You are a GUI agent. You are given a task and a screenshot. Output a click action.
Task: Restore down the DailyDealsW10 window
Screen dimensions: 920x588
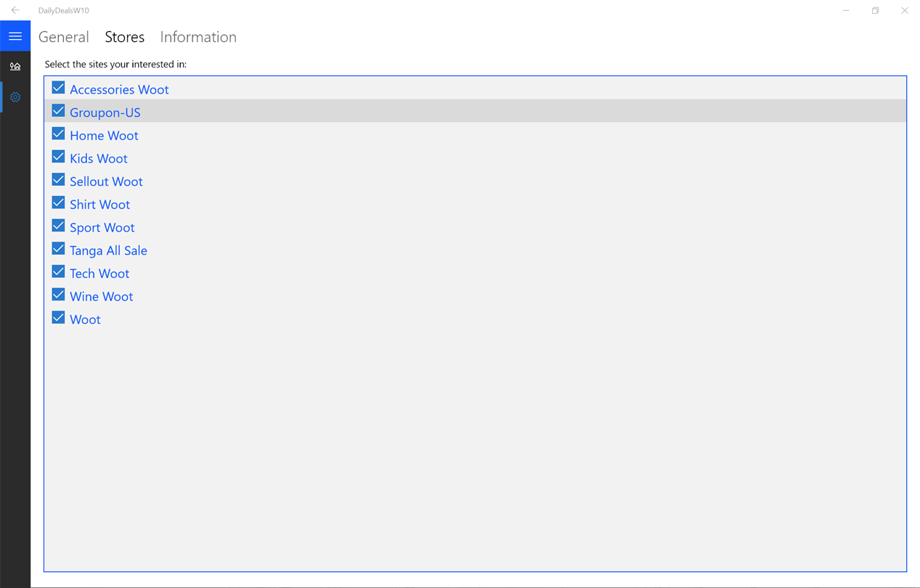875,10
